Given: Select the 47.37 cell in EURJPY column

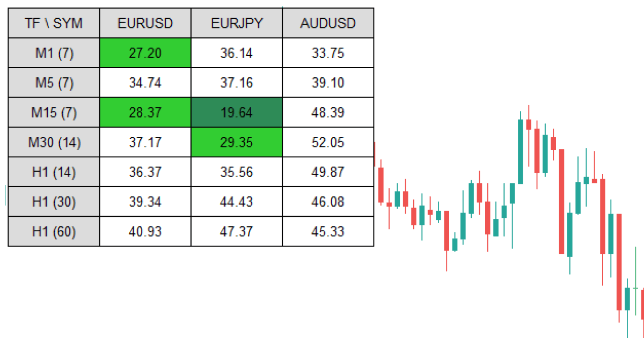Looking at the screenshot, I should 237,232.
